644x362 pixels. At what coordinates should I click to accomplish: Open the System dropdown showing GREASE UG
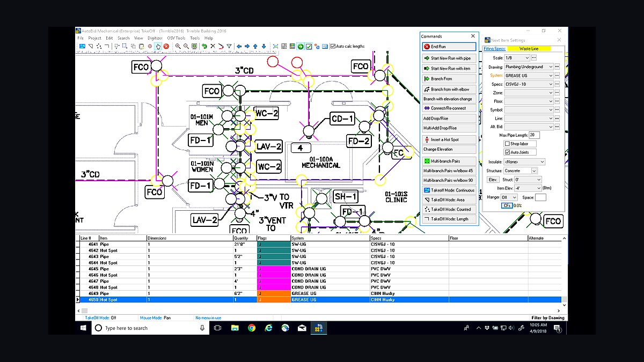529,76
